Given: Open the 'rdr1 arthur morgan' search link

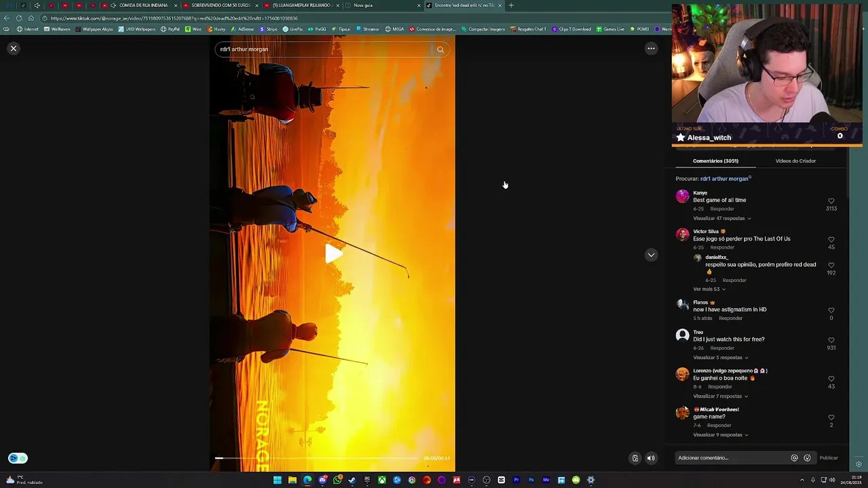Looking at the screenshot, I should click(x=725, y=178).
